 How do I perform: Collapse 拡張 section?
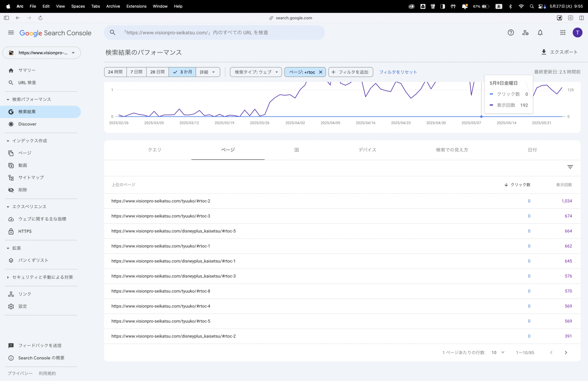pyautogui.click(x=8, y=248)
